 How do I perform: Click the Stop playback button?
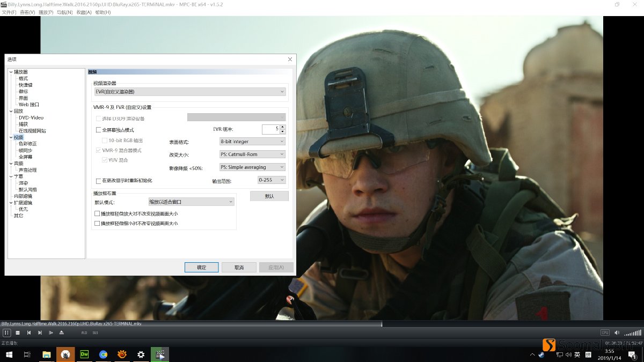coord(17,333)
